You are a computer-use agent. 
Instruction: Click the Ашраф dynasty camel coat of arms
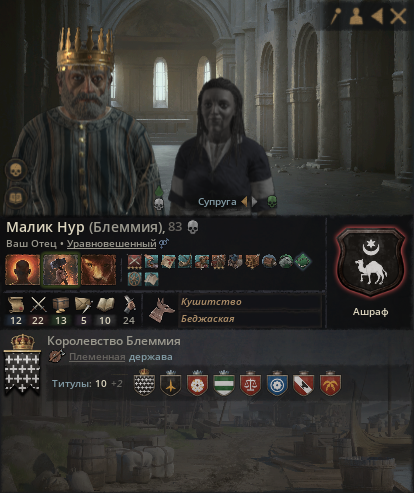370,262
